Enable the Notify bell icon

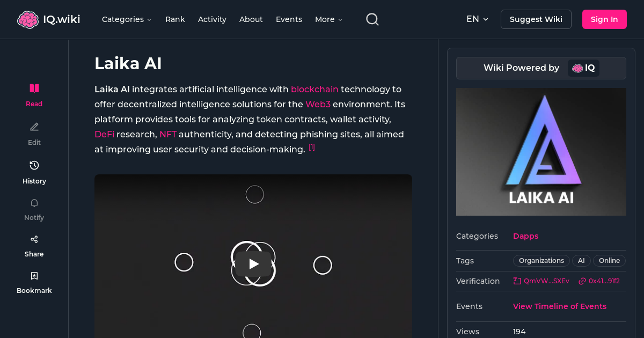pyautogui.click(x=34, y=203)
